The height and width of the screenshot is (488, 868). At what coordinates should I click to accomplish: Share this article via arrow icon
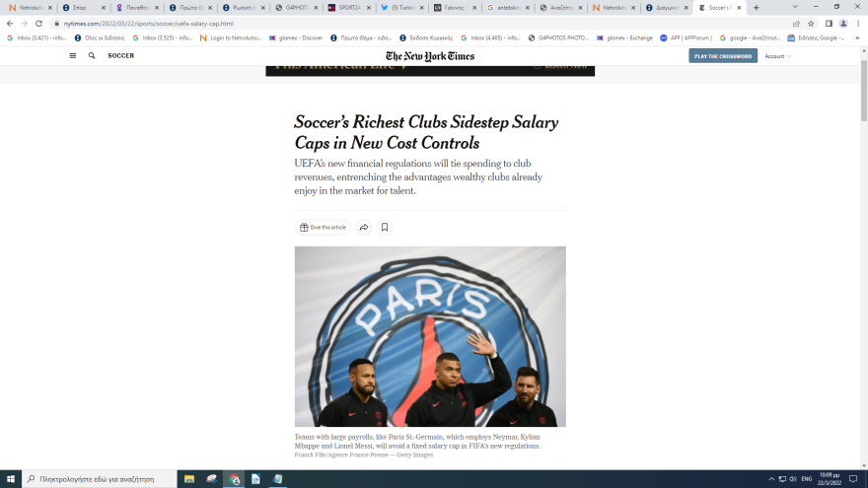(364, 228)
